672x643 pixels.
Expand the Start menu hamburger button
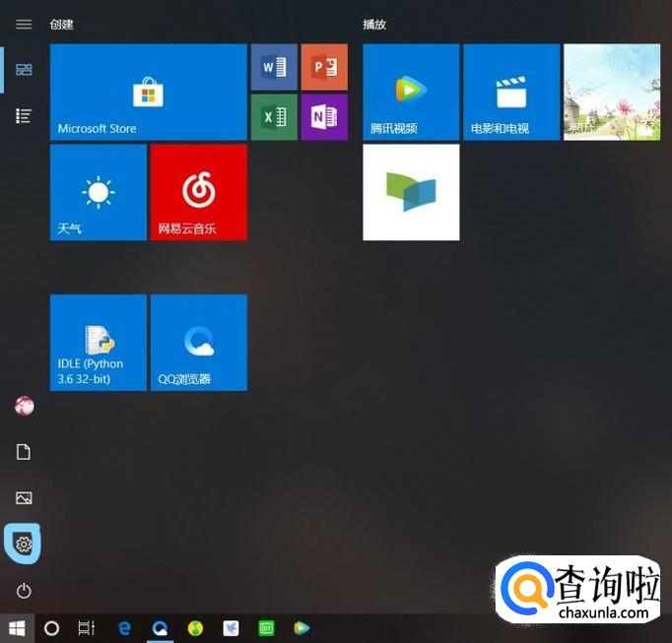(x=24, y=24)
